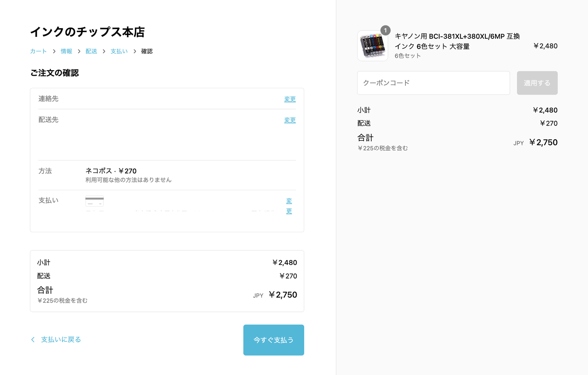Open the 情報 breadcrumb step
The image size is (588, 375).
tap(66, 51)
